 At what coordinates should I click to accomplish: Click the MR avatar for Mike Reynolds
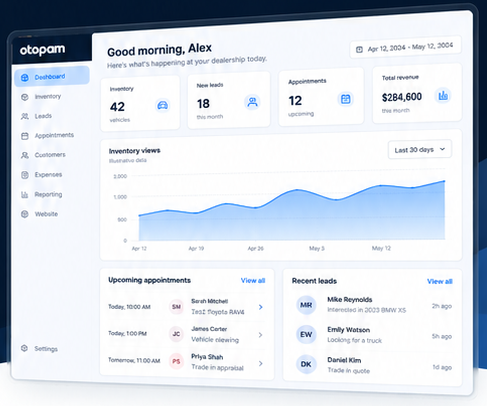pyautogui.click(x=306, y=305)
